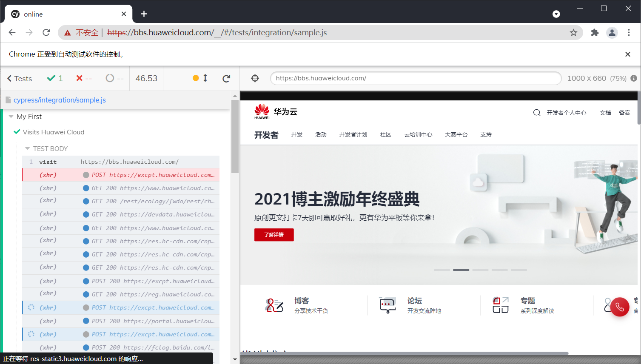
Task: Open the 支持 navigation menu
Action: (486, 134)
